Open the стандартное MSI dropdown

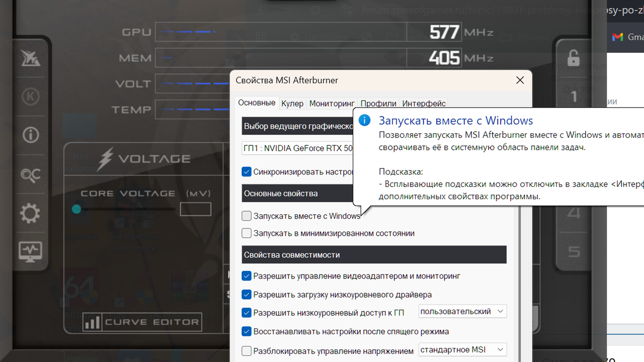pos(462,350)
